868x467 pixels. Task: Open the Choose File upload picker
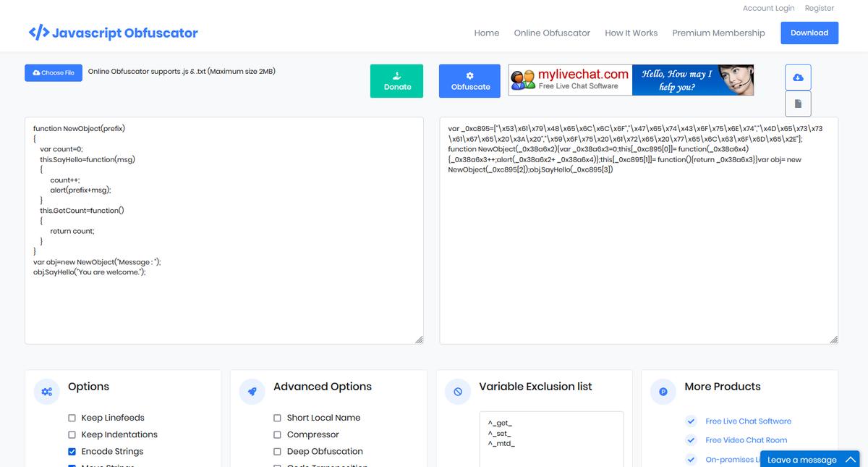point(53,72)
